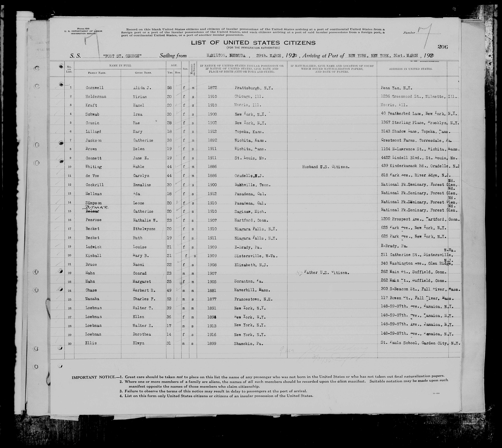The image size is (502, 448).
Task: Click birthplace Francestown, N.H.
Action: pyautogui.click(x=254, y=299)
